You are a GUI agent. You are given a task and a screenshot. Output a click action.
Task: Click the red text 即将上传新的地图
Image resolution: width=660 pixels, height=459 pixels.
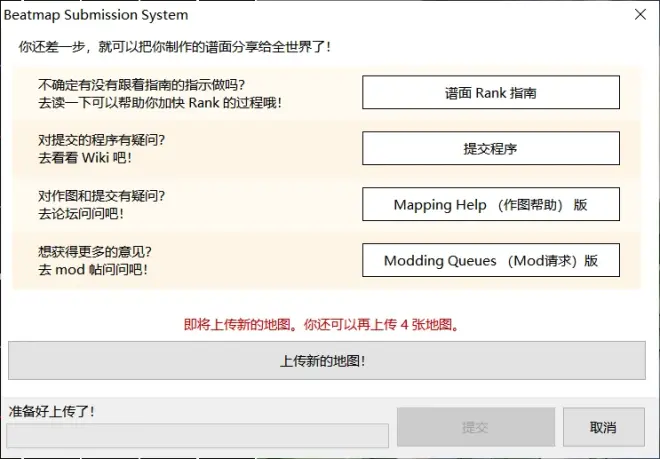237,325
